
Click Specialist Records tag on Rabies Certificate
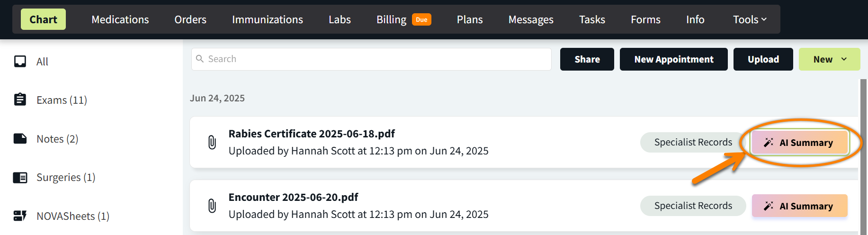[693, 142]
